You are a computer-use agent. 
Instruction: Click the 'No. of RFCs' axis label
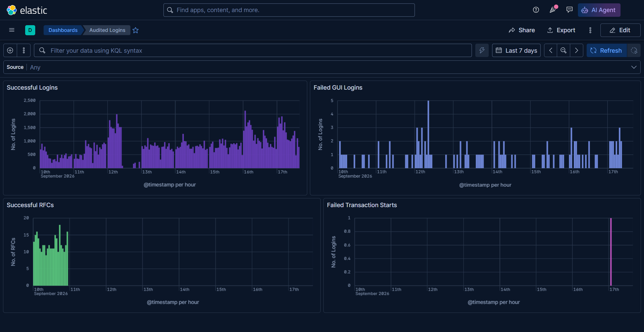(13, 252)
